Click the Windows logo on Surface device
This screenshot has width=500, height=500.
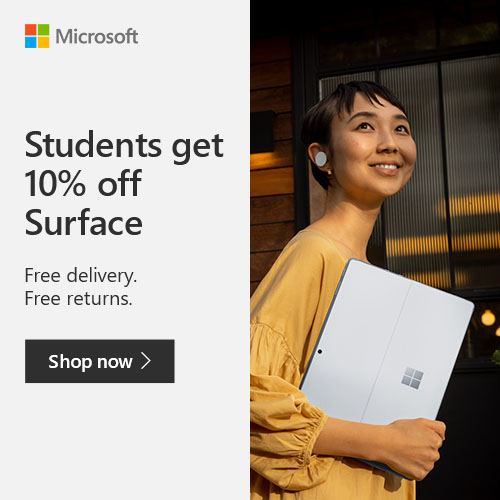pos(412,378)
